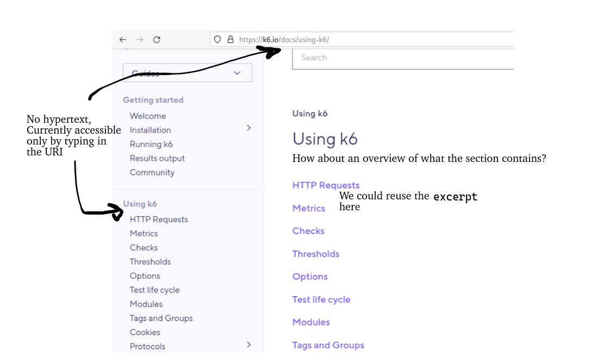Follow the HTTP Requests page link
The height and width of the screenshot is (364, 604).
[326, 185]
